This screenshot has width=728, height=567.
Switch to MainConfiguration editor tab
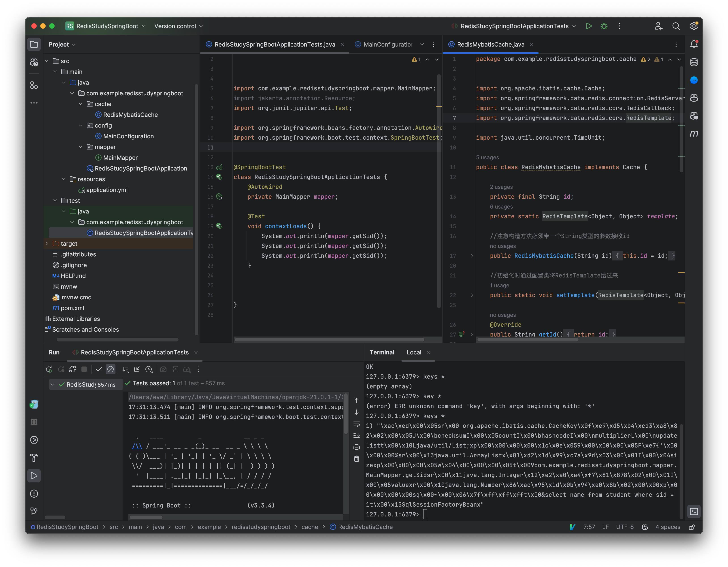(384, 44)
